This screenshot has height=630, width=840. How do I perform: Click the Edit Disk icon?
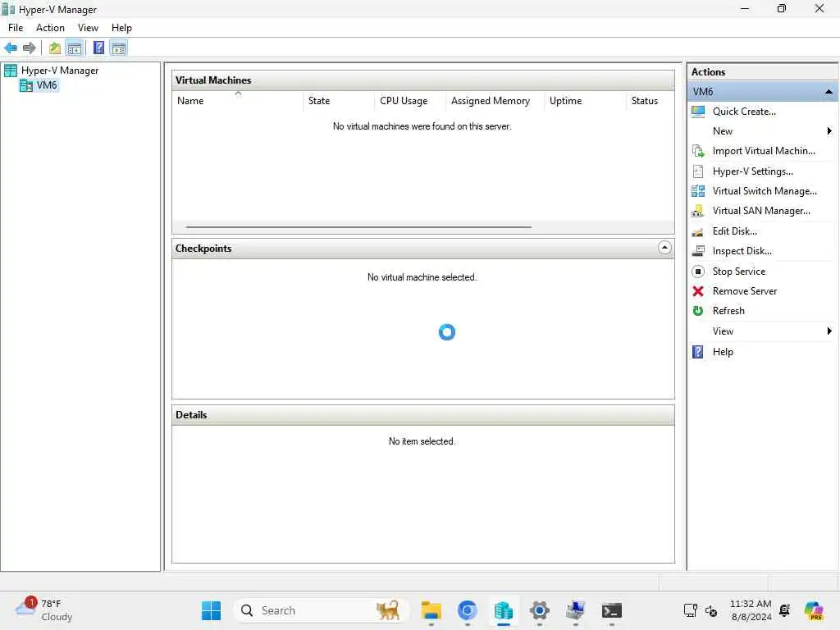click(x=698, y=231)
